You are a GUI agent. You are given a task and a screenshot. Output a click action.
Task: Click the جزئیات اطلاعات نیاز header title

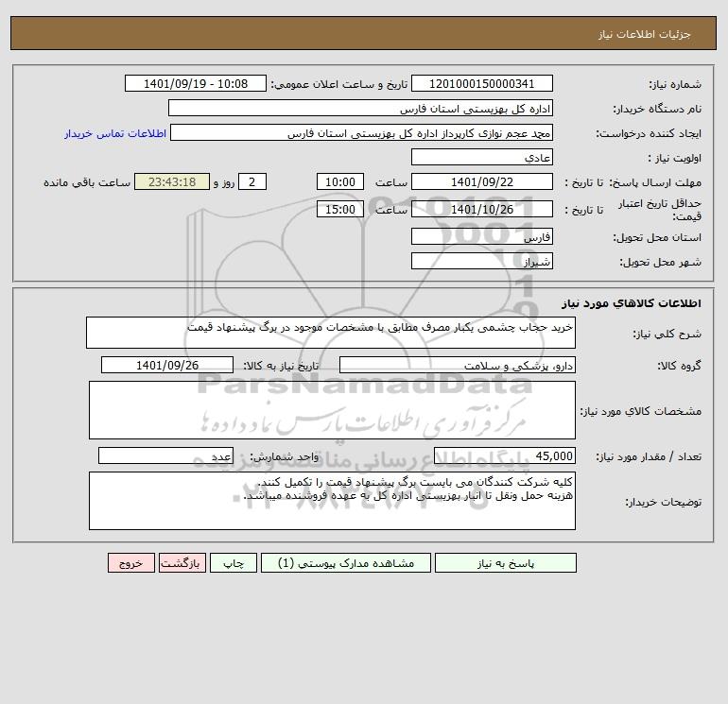pos(645,34)
